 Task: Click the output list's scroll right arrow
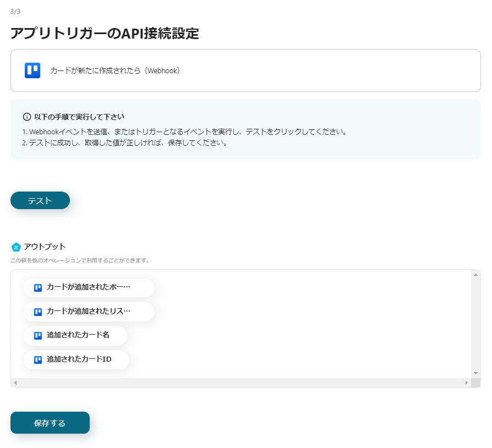(x=467, y=383)
